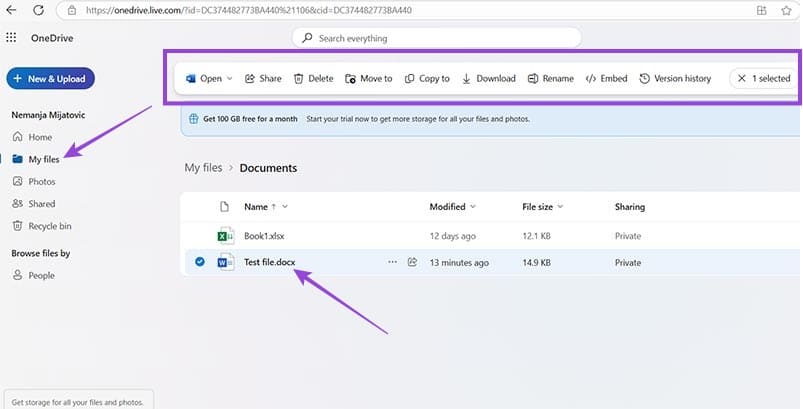
Task: Expand the Modified column dropdown
Action: point(472,207)
